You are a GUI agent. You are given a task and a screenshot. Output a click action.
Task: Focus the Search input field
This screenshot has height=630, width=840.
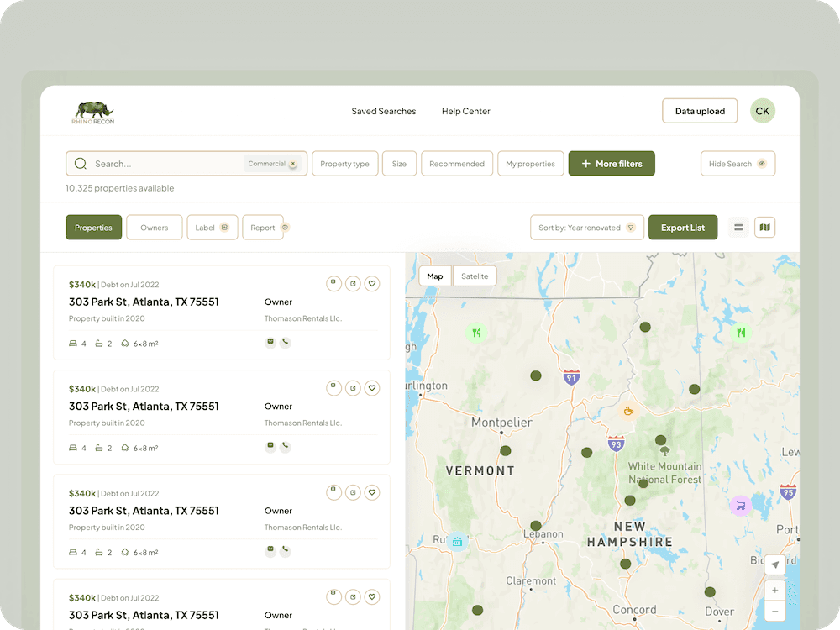tap(186, 164)
